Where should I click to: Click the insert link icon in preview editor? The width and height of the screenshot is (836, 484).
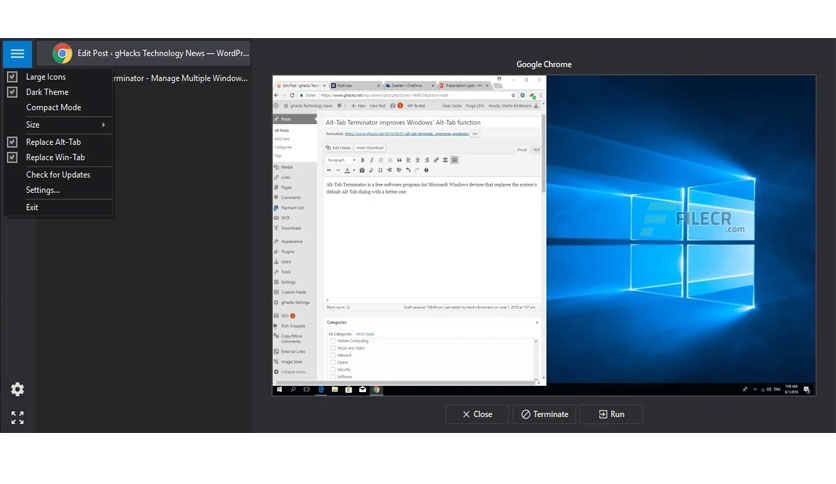[x=436, y=160]
